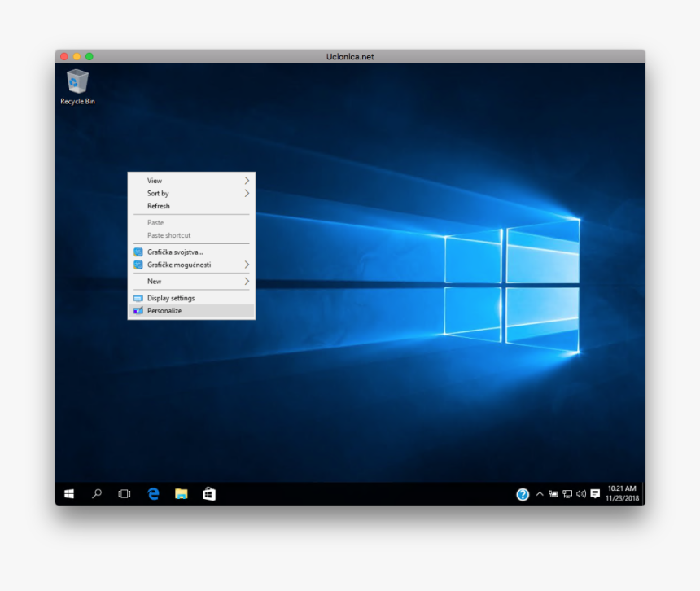The width and height of the screenshot is (700, 591).
Task: Choose Refresh in the context menu
Action: point(191,206)
